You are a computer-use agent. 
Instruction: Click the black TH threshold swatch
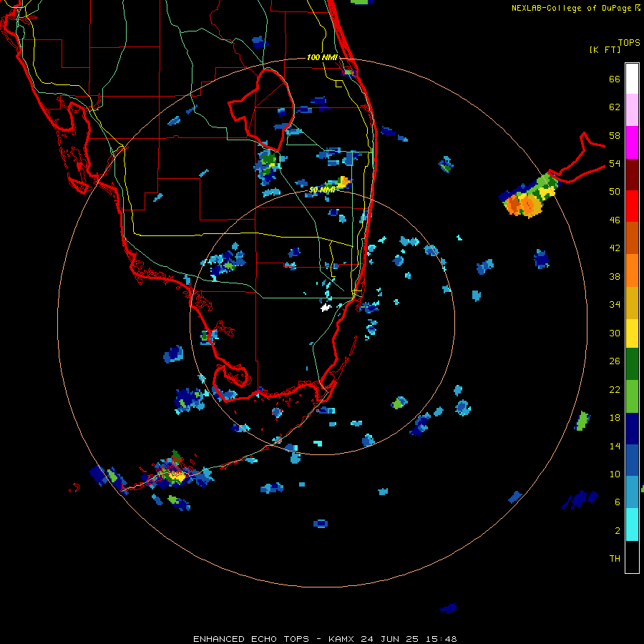point(632,557)
